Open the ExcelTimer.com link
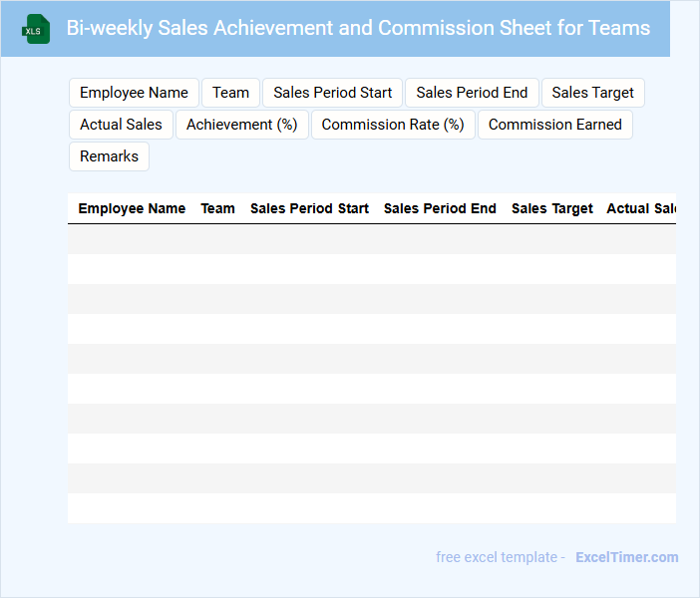 626,557
